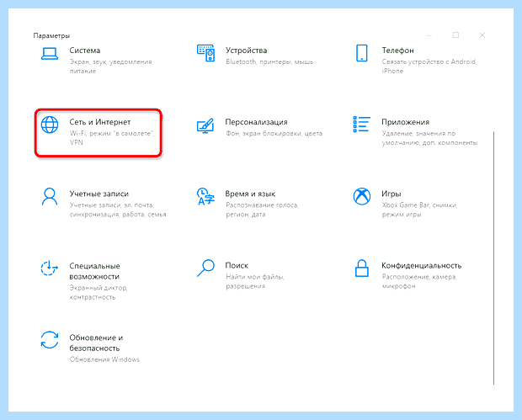Open Конфиденциальность settings
Image resolution: width=522 pixels, height=420 pixels.
coord(422,266)
